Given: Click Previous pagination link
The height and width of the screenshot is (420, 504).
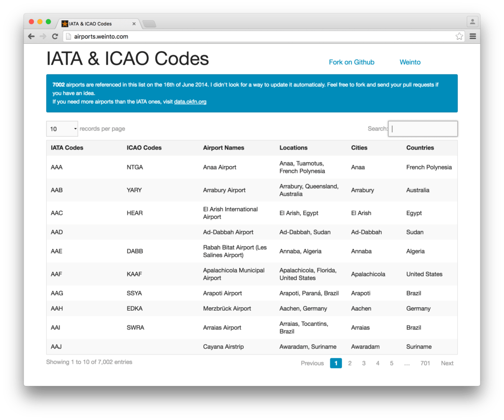Looking at the screenshot, I should point(312,363).
